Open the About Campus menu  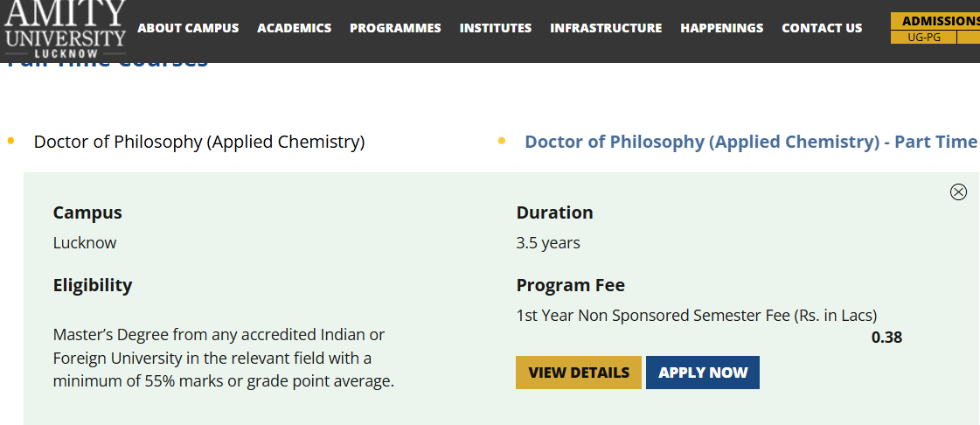188,28
